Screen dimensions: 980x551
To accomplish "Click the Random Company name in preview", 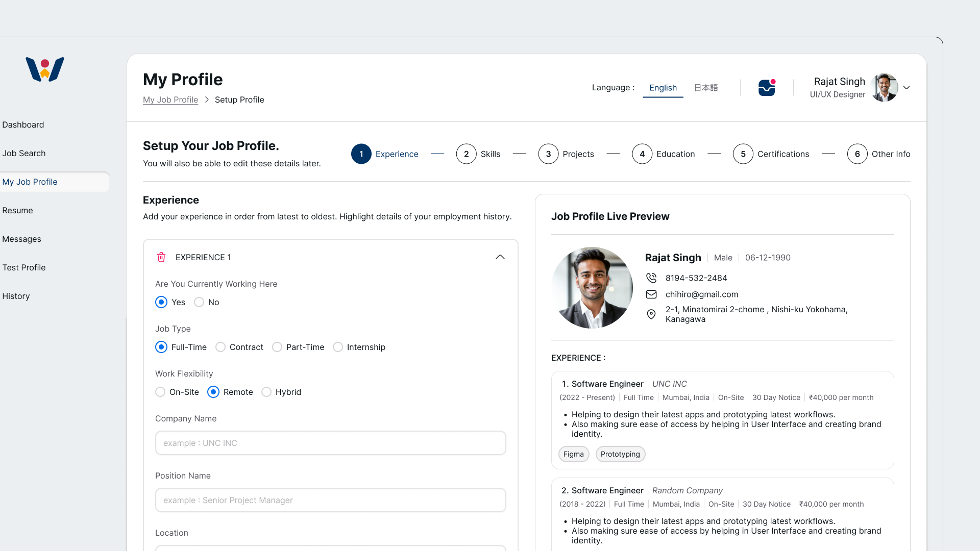I will point(688,490).
